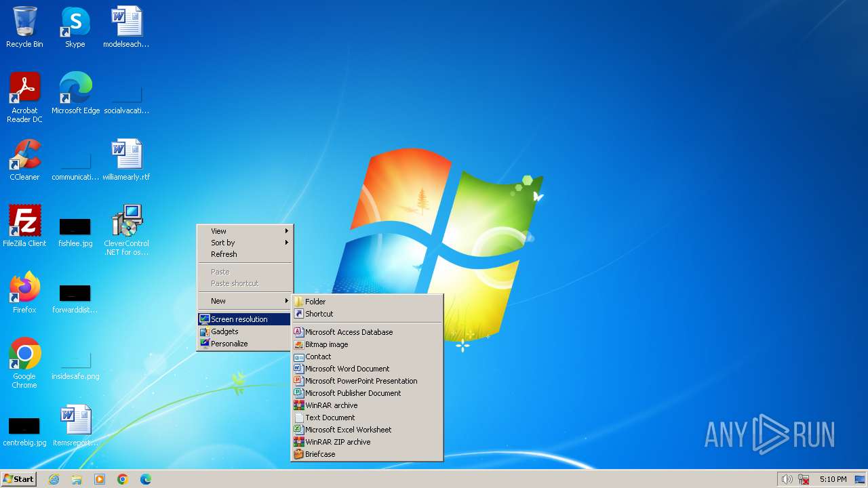This screenshot has width=868, height=488.
Task: Select the Acrobat Reader DC shortcut
Action: pyautogui.click(x=24, y=98)
